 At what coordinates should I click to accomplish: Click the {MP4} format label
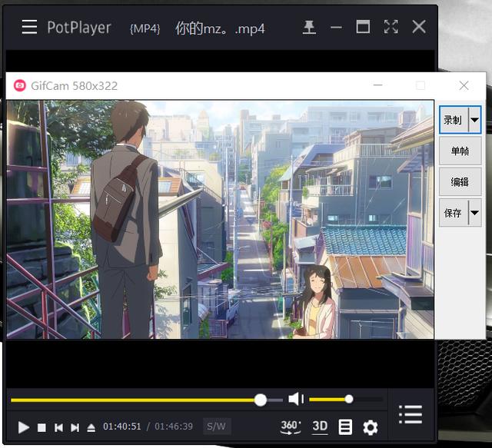point(145,28)
